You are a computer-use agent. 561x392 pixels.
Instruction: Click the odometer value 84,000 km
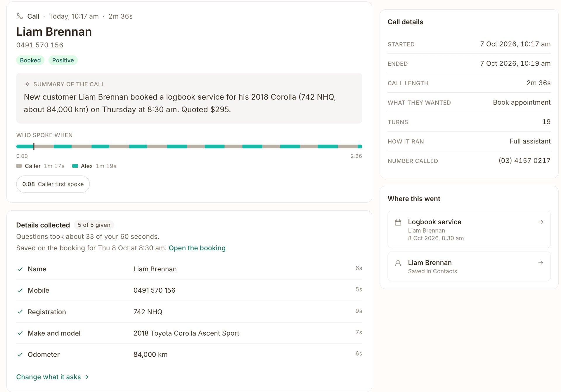click(x=150, y=355)
